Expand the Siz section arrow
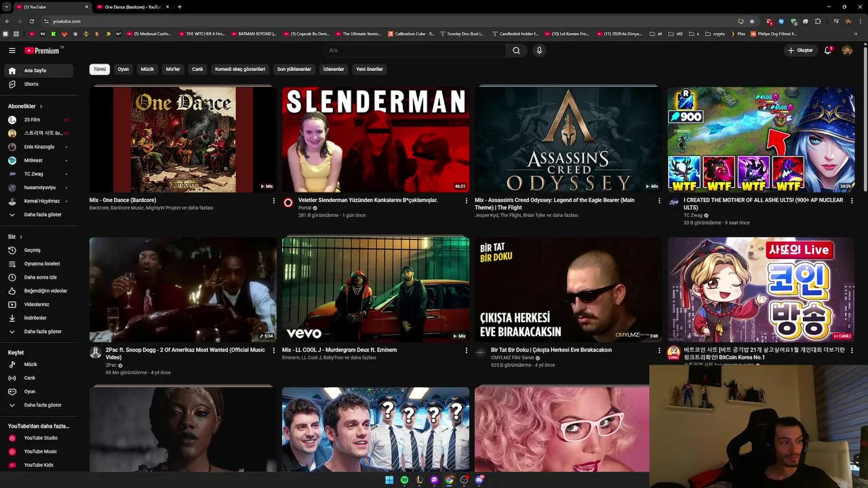Screen dimensions: 868x488 (x=21, y=237)
